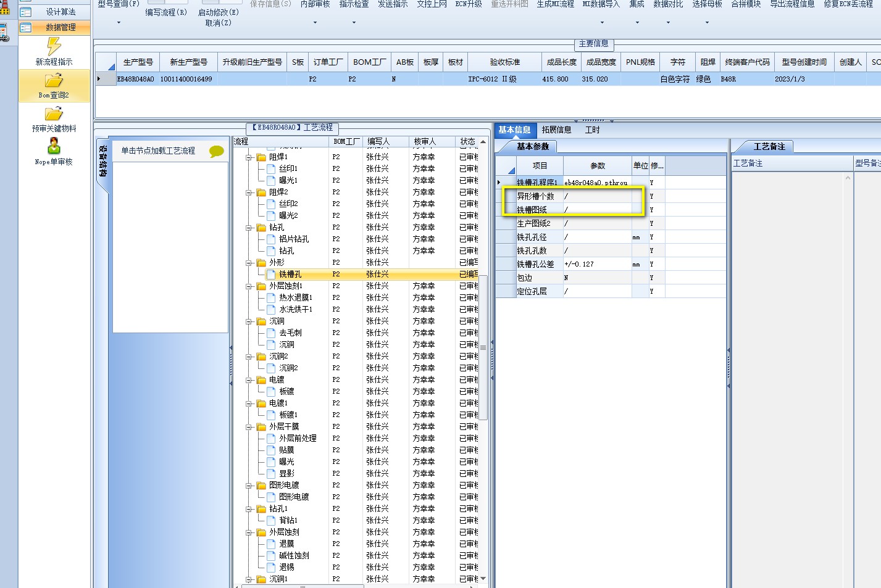Screen dimensions: 881x588
Task: Click the 图形电镀 folder icon
Action: coord(261,485)
